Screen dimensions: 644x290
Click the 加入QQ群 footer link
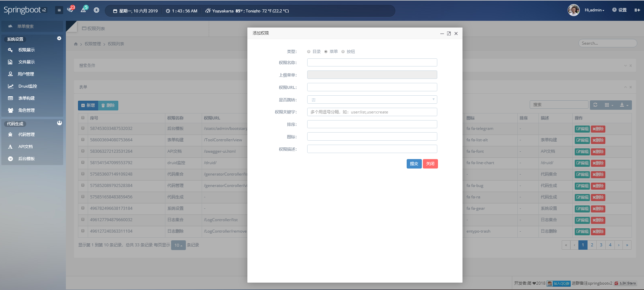coord(559,284)
